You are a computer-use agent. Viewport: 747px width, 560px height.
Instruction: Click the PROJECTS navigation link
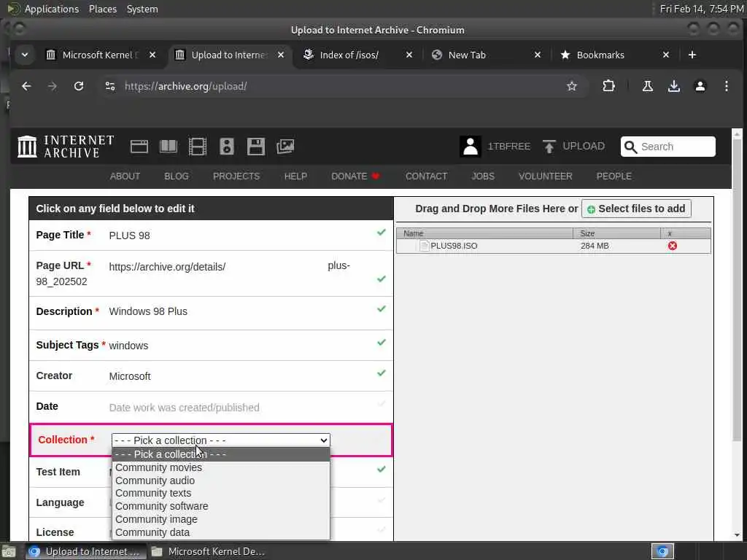236,176
